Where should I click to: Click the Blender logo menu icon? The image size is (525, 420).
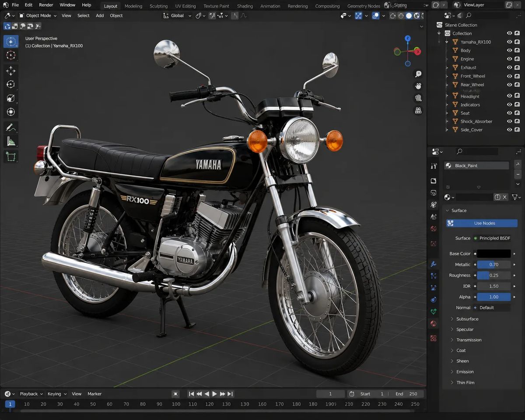pyautogui.click(x=5, y=5)
